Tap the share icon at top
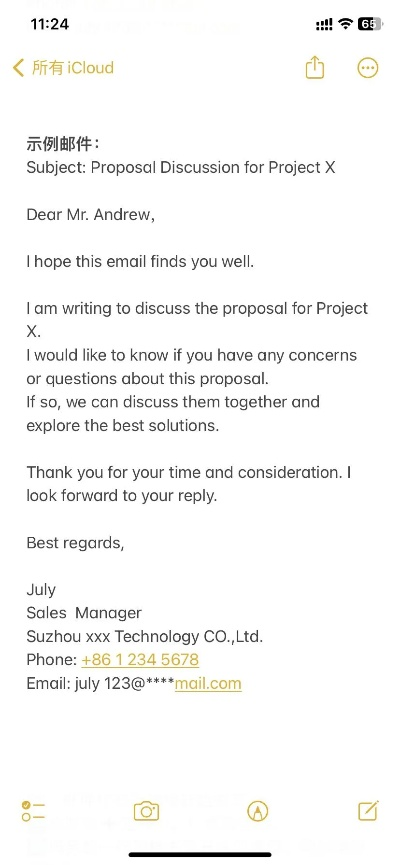The height and width of the screenshot is (865, 400). 314,68
